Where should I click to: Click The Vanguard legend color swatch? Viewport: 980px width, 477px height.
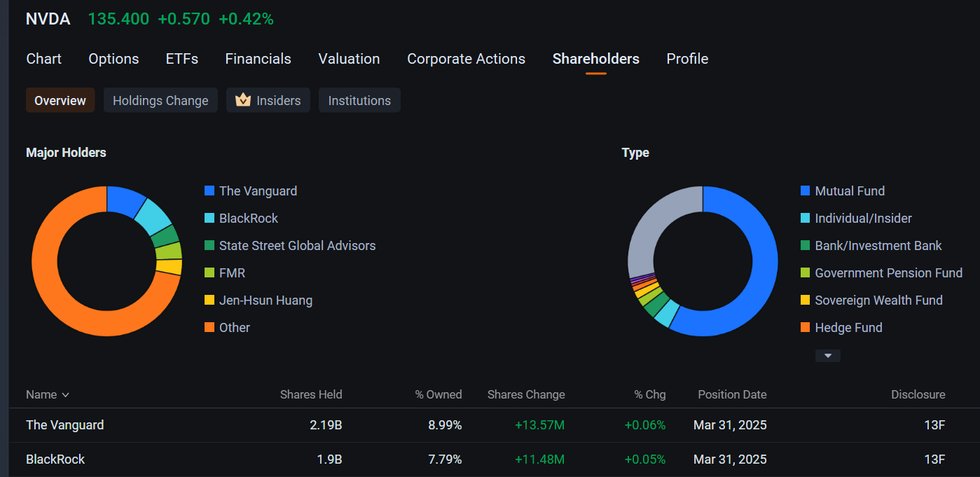click(209, 191)
